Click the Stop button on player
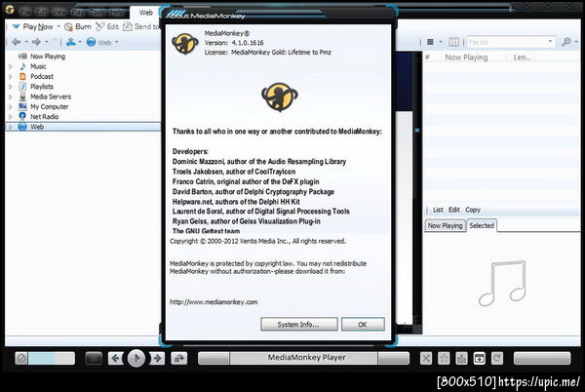The width and height of the screenshot is (585, 392). point(94,359)
